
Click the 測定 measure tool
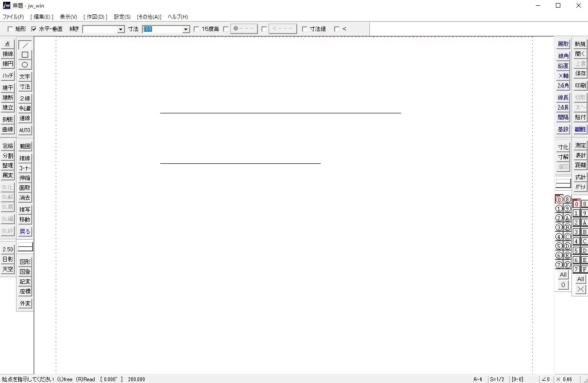click(580, 146)
